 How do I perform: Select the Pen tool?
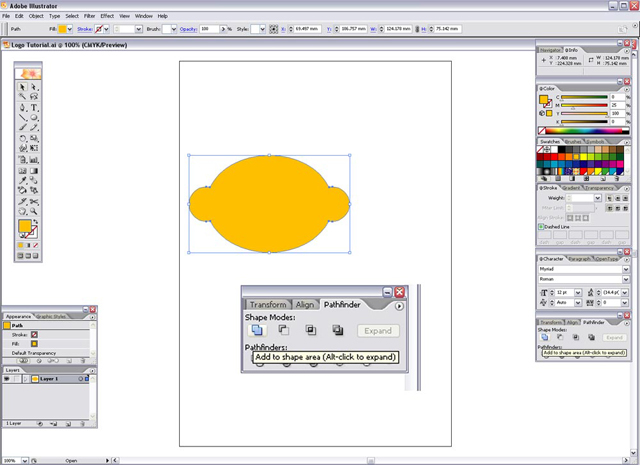[22, 108]
